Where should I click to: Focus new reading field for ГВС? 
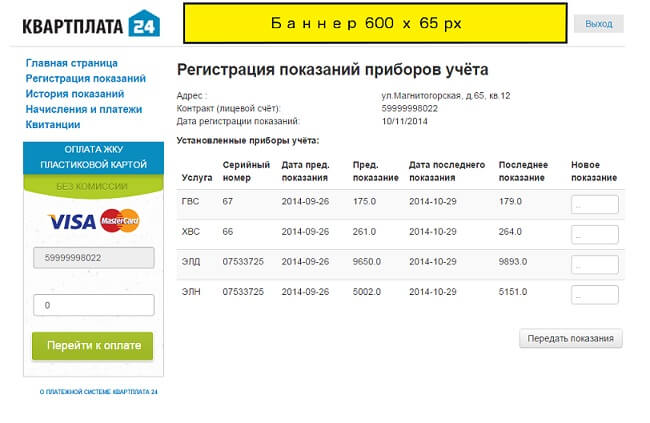(x=594, y=204)
